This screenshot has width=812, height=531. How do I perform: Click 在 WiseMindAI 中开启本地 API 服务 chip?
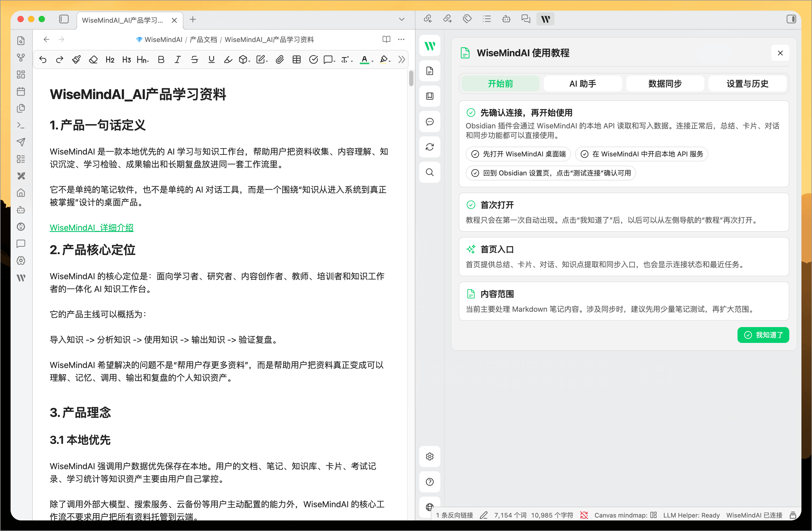coord(641,154)
